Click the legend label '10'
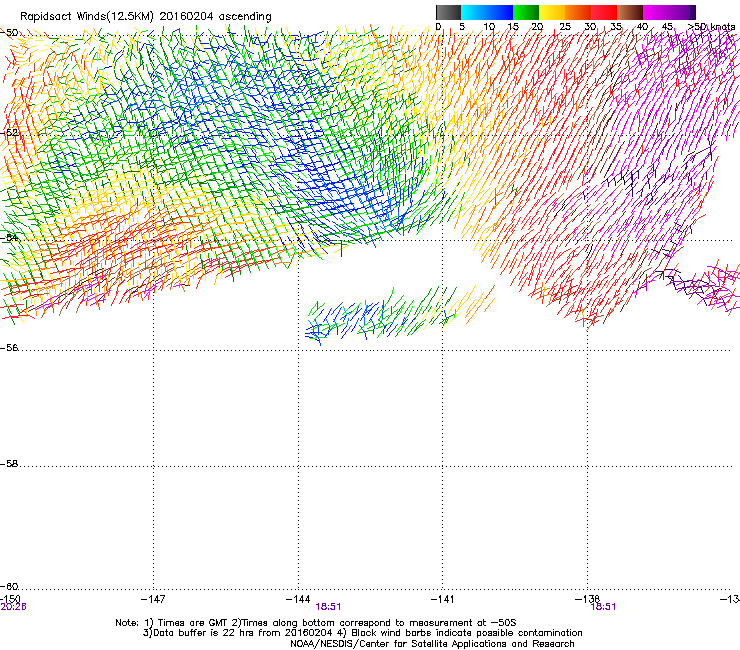The image size is (740, 650). (x=489, y=27)
